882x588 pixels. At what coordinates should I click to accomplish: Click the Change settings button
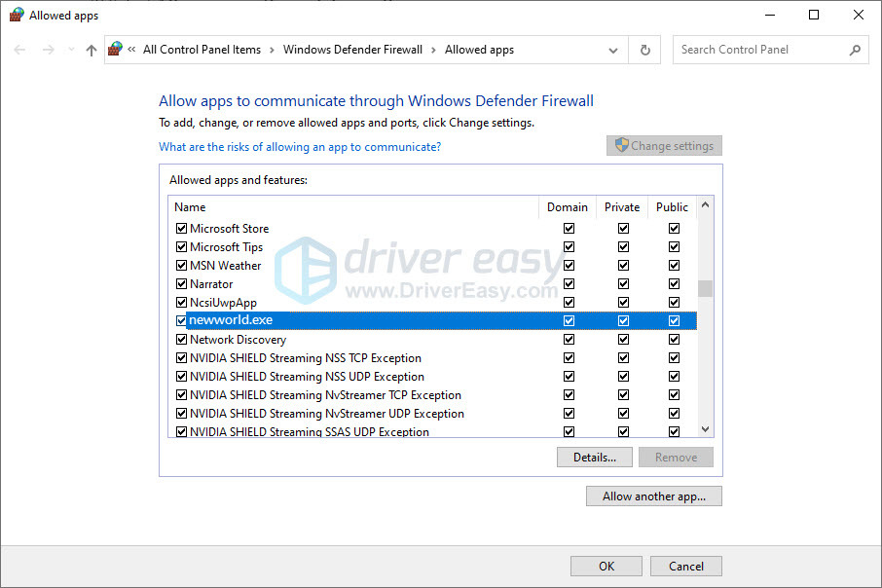pos(664,146)
